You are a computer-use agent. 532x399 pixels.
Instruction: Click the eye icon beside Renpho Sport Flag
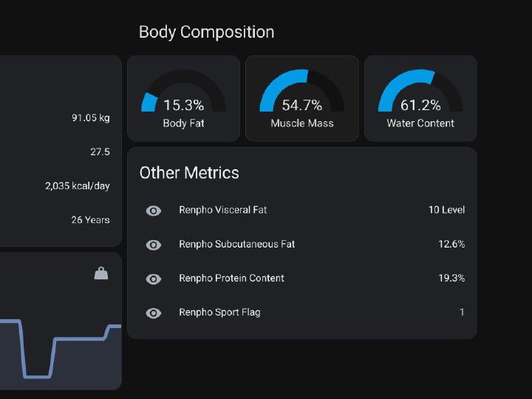154,313
